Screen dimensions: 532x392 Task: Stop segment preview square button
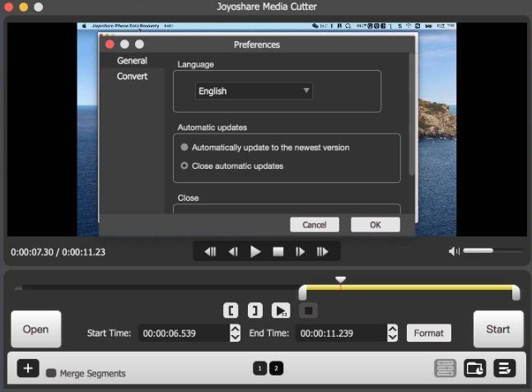tap(308, 310)
